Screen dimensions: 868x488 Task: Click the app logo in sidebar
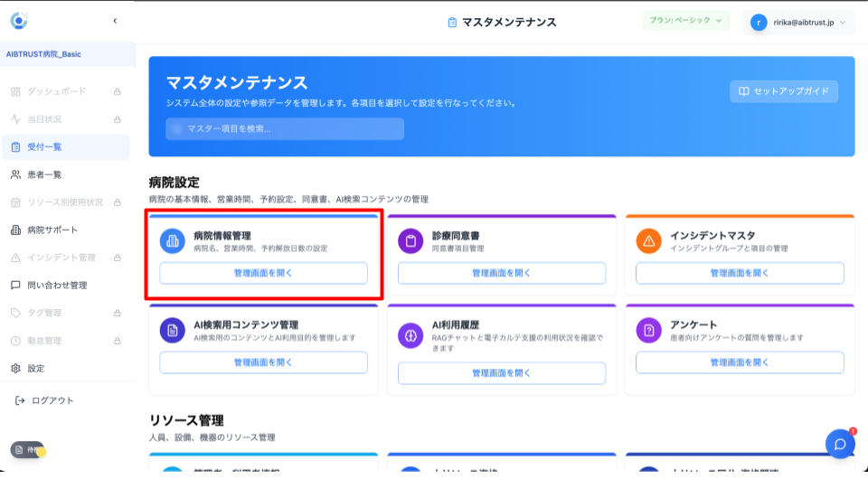tap(19, 20)
